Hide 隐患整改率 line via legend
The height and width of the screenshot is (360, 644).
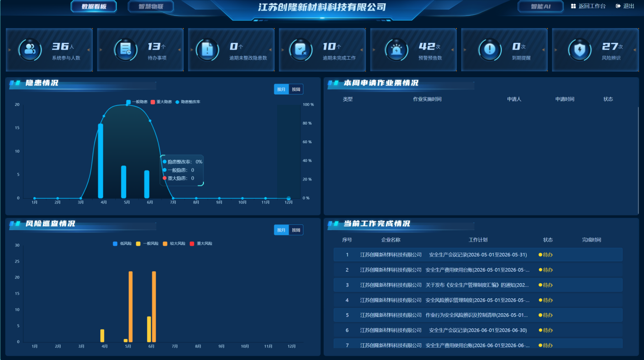pyautogui.click(x=188, y=102)
